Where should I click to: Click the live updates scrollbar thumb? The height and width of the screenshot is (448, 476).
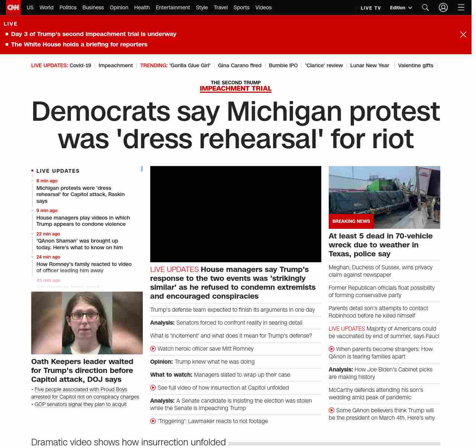(142, 169)
